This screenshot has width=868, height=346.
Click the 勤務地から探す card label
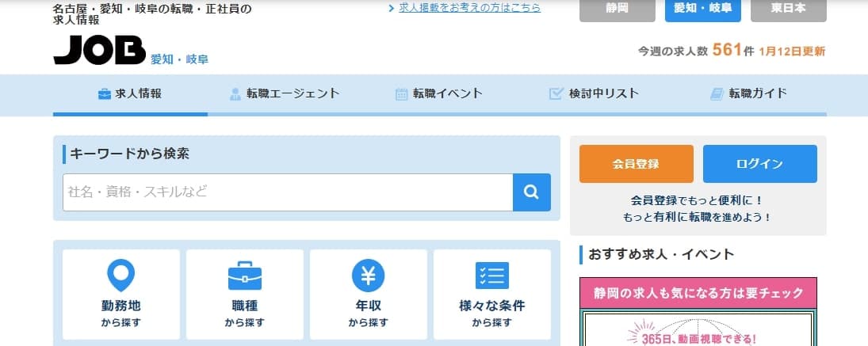click(x=120, y=313)
